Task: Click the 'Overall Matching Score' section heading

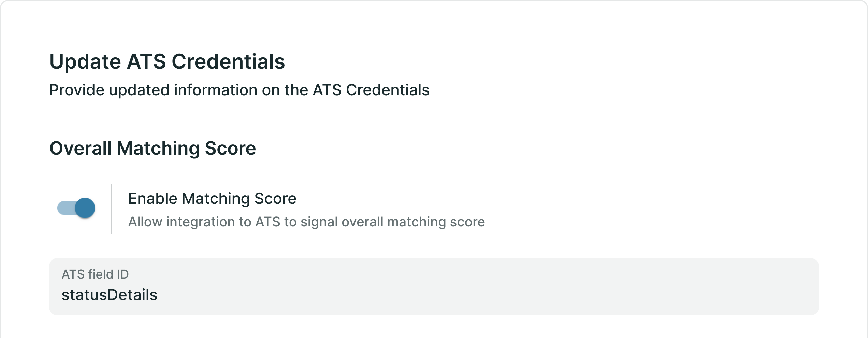Action: (153, 148)
